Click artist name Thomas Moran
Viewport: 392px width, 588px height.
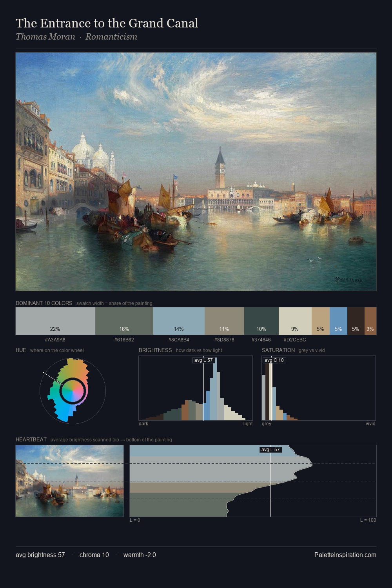point(45,37)
